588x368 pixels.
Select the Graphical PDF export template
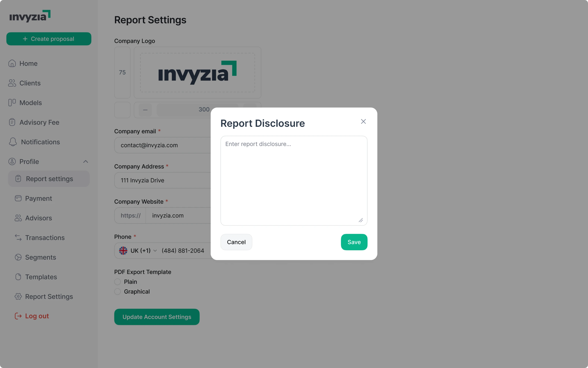117,291
